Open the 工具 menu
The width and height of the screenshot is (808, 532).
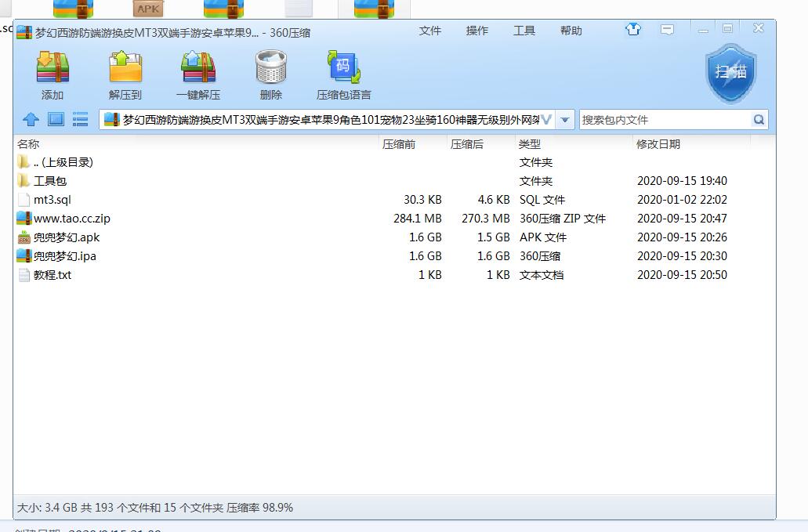[524, 31]
